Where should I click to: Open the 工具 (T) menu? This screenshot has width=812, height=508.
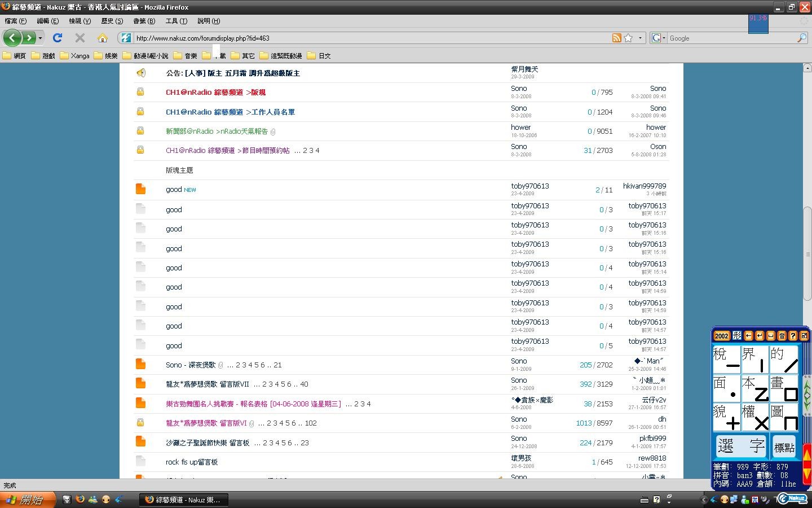coord(176,21)
